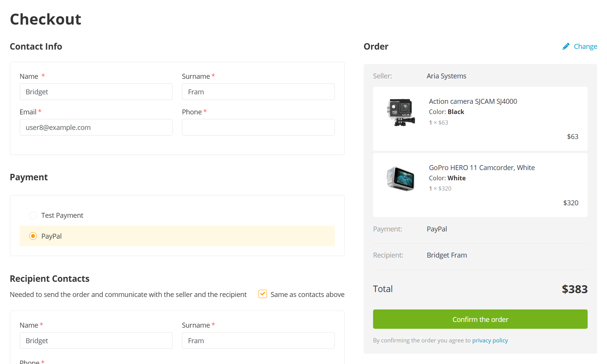Click the empty Phone input field
This screenshot has width=607, height=364.
point(258,127)
